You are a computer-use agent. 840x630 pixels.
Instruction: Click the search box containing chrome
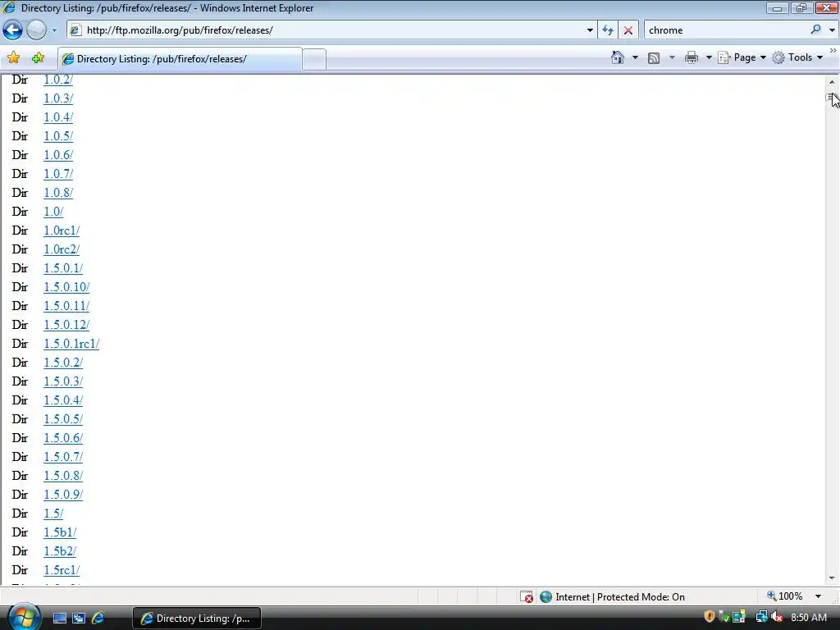726,30
